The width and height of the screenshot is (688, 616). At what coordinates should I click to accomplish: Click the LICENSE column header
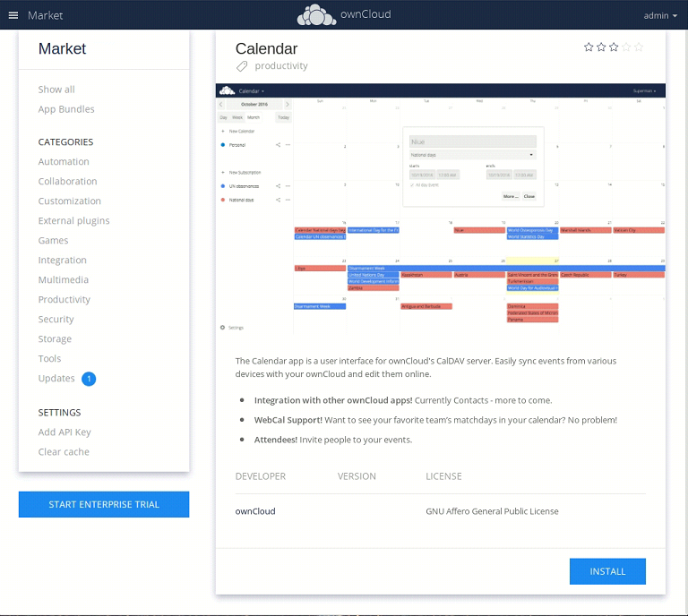443,476
